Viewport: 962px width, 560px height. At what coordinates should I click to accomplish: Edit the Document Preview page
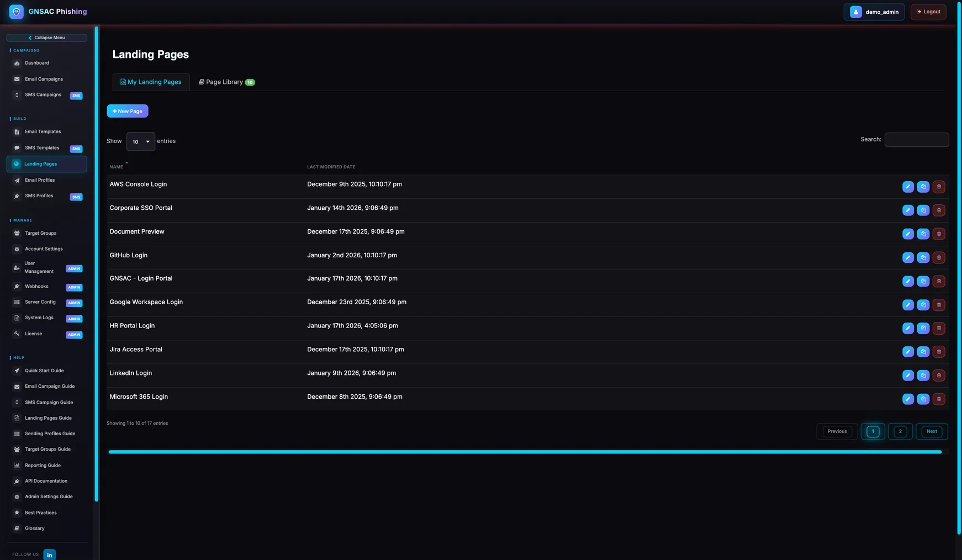point(908,234)
